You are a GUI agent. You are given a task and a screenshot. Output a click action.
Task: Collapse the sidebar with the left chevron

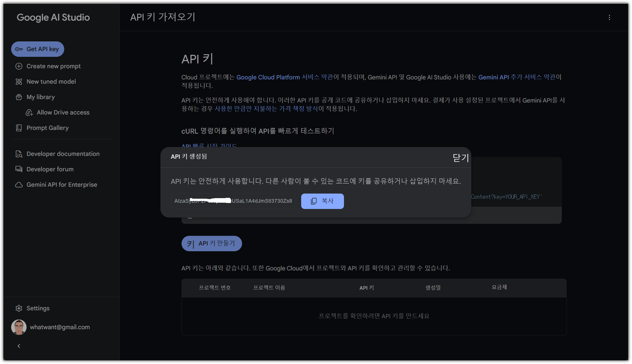click(x=19, y=346)
